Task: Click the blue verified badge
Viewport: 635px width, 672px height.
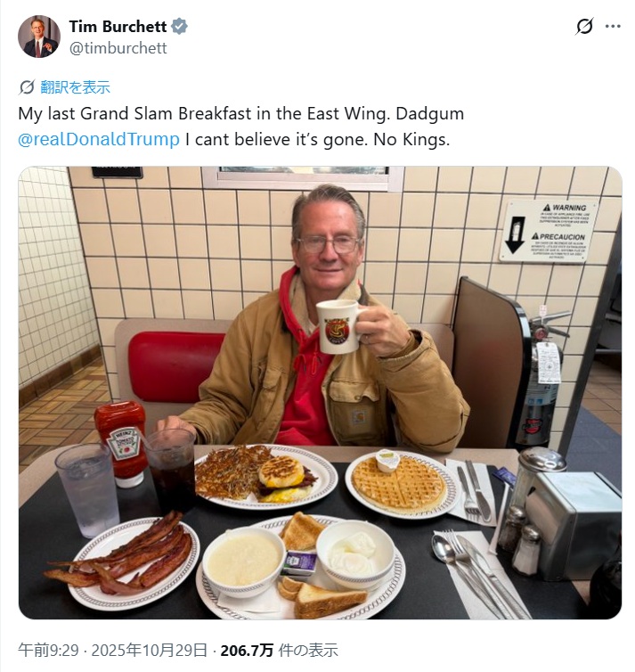Action: [x=179, y=27]
